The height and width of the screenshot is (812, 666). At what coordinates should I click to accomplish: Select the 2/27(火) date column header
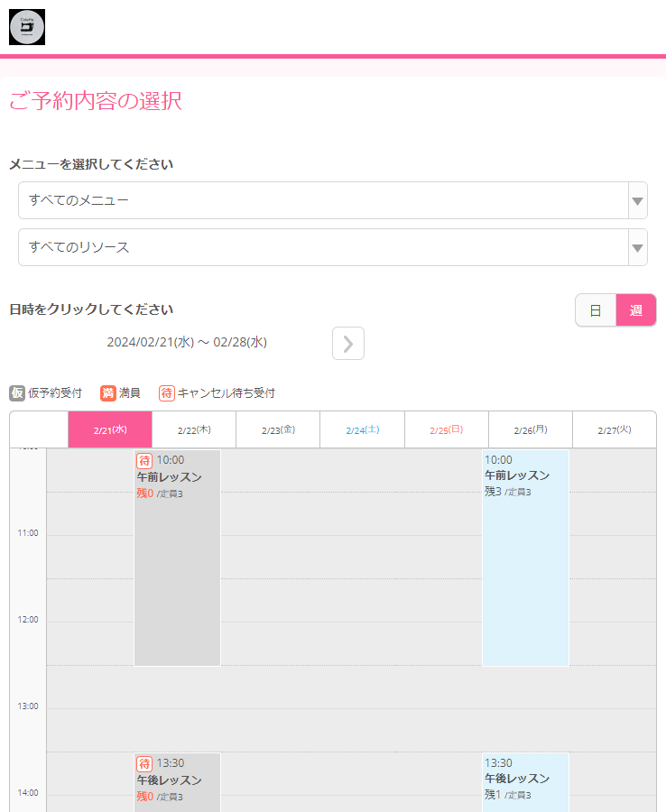point(614,430)
